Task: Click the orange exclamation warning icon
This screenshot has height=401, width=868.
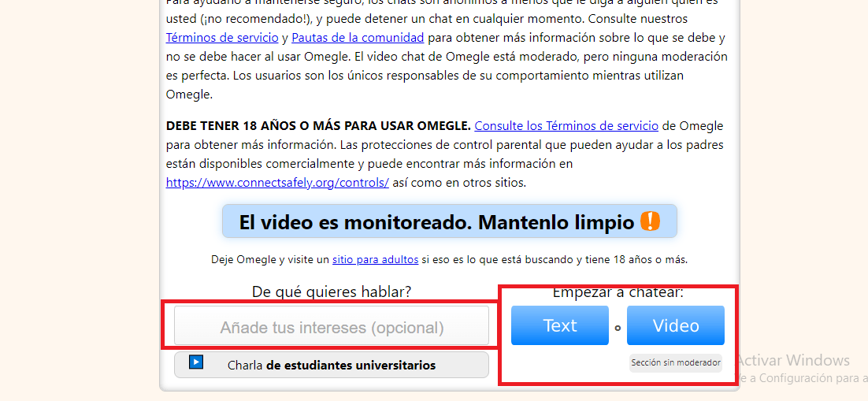Action: [650, 221]
